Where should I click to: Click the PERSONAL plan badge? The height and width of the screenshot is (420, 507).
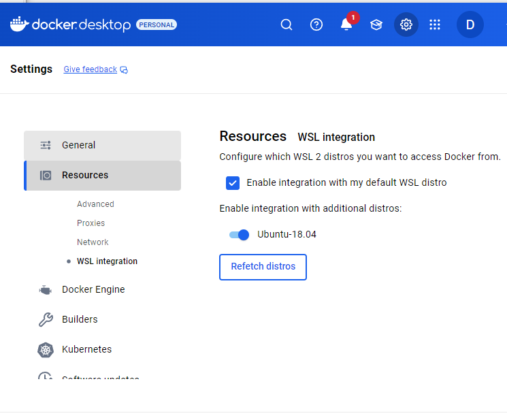tap(157, 25)
